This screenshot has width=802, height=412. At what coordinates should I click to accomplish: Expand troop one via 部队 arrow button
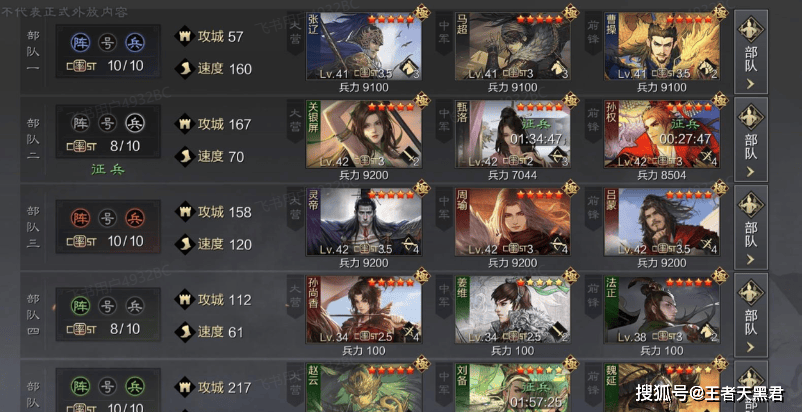(751, 52)
